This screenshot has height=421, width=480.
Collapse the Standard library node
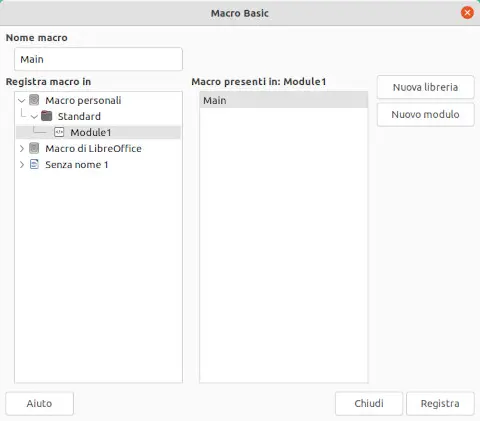pos(34,116)
